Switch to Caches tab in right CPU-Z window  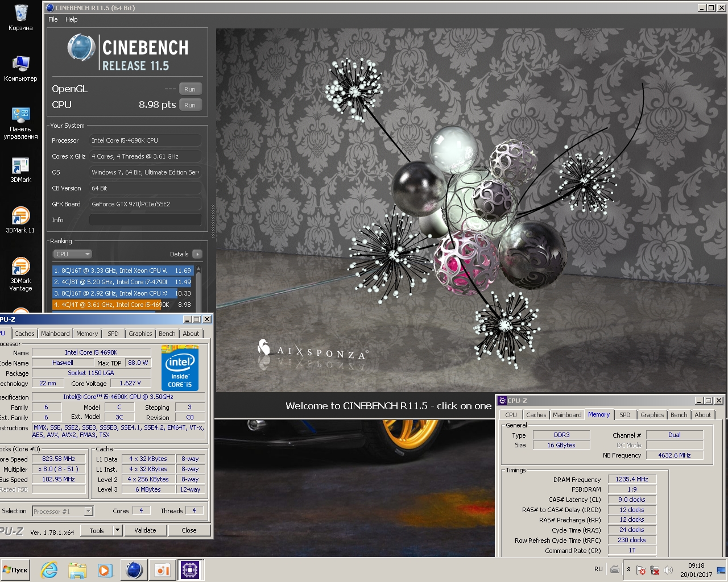[x=536, y=415]
